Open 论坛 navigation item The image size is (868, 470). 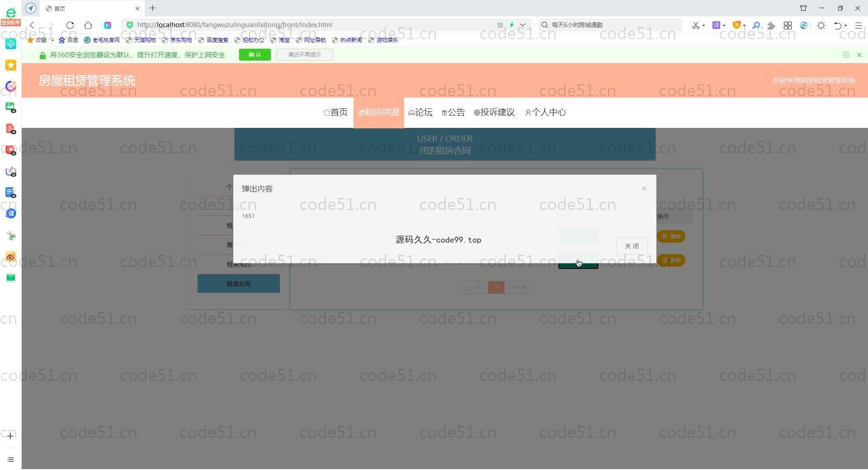[420, 113]
